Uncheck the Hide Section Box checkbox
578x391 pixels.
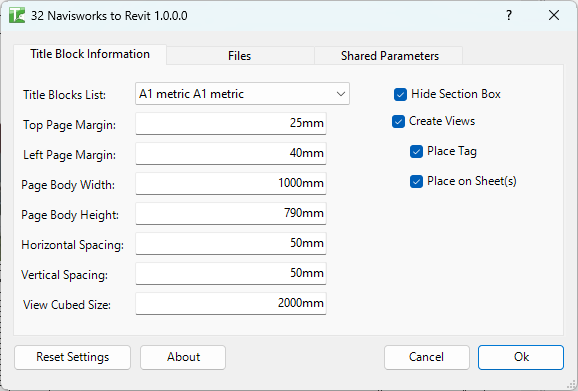point(400,94)
